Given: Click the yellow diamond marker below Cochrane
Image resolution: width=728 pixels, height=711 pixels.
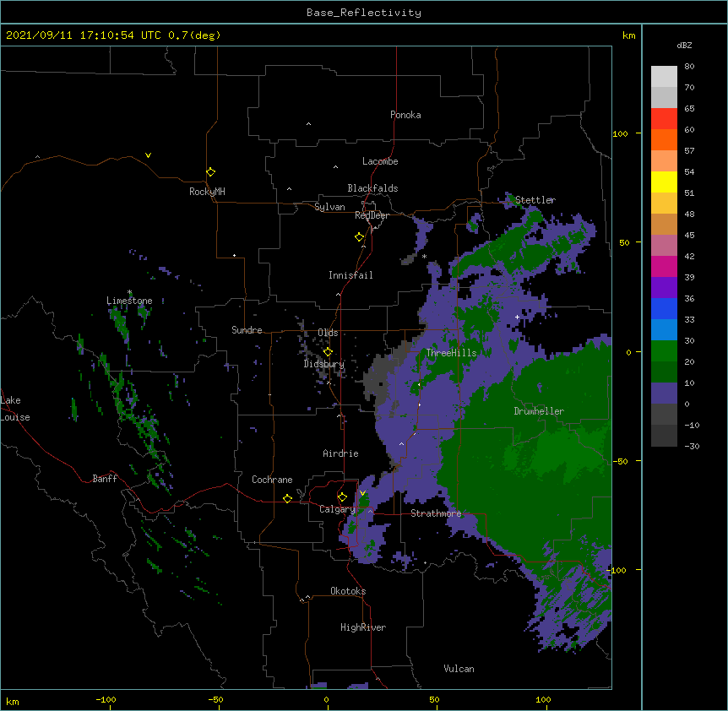Looking at the screenshot, I should pos(287,498).
